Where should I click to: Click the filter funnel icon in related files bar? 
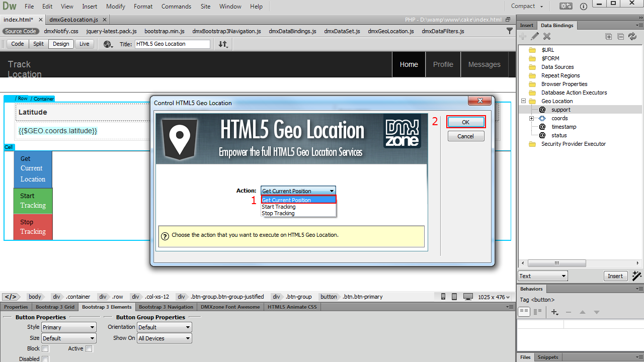tap(509, 31)
